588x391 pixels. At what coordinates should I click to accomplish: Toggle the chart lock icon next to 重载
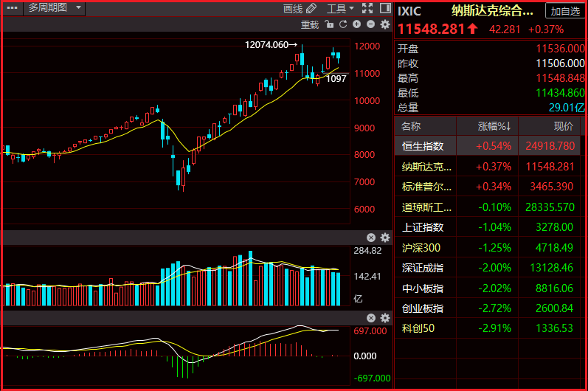point(330,24)
